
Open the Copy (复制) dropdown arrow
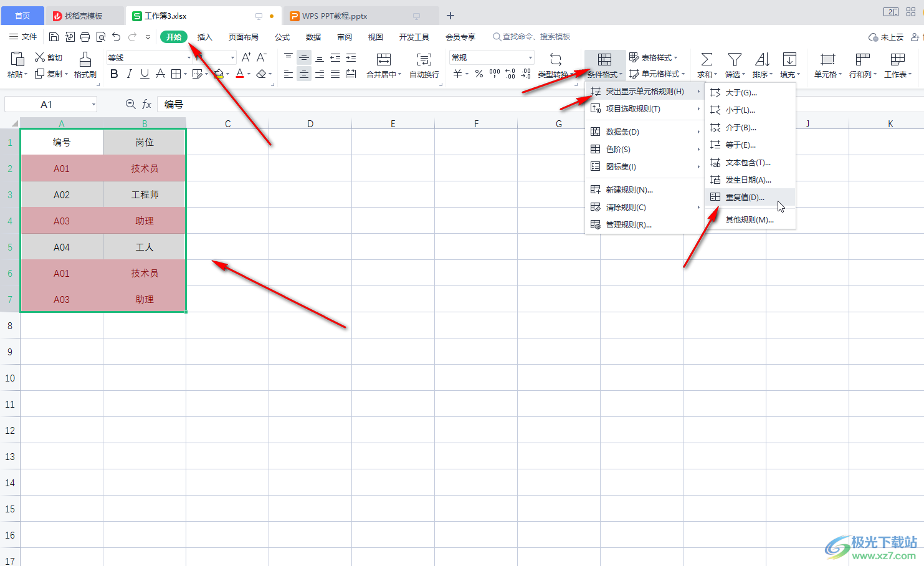tap(66, 74)
